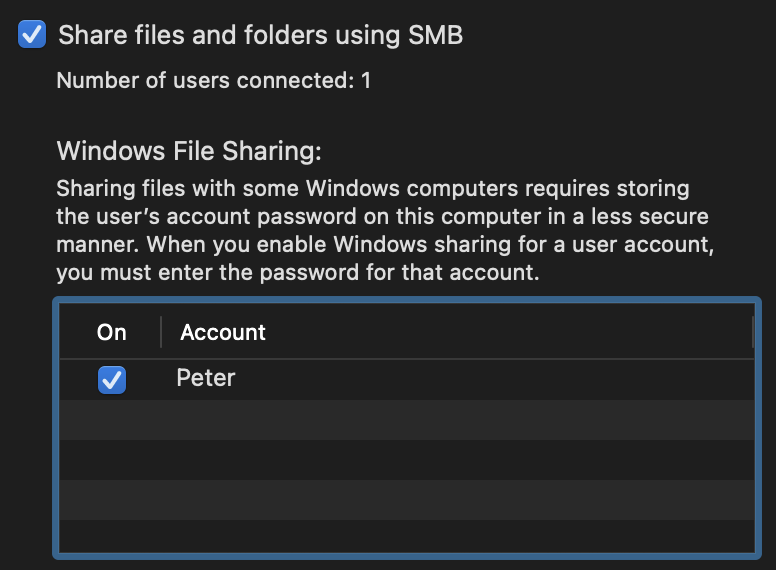This screenshot has width=776, height=570.
Task: Click the On column header
Action: click(x=112, y=333)
